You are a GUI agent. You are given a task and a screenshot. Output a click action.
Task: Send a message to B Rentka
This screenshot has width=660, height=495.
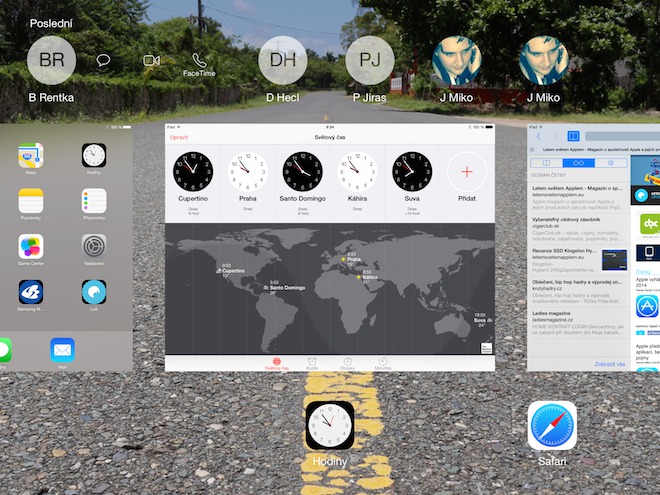click(x=103, y=60)
